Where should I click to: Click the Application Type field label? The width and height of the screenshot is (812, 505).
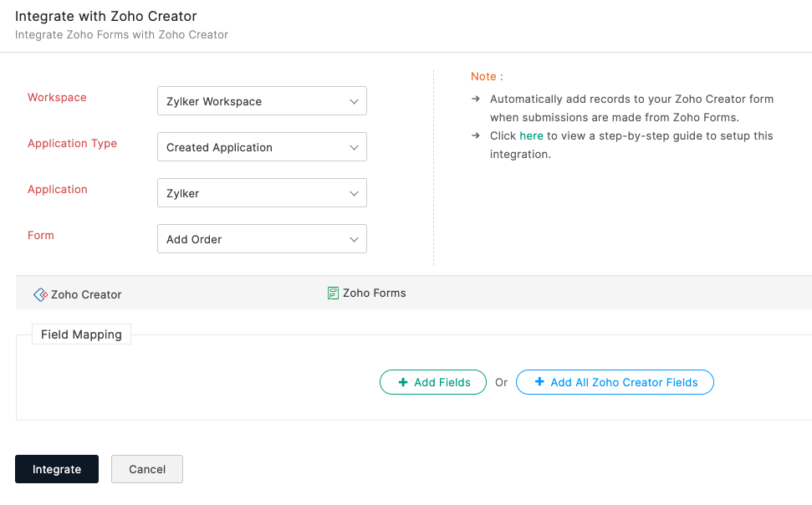click(x=72, y=144)
